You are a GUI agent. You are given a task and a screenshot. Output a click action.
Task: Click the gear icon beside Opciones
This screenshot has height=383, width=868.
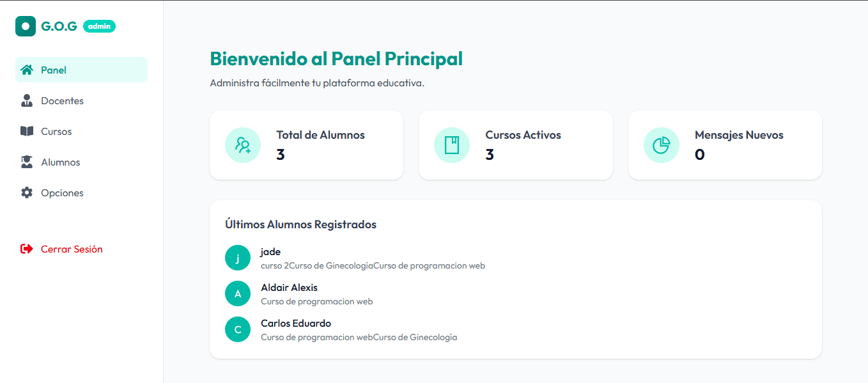coord(27,192)
